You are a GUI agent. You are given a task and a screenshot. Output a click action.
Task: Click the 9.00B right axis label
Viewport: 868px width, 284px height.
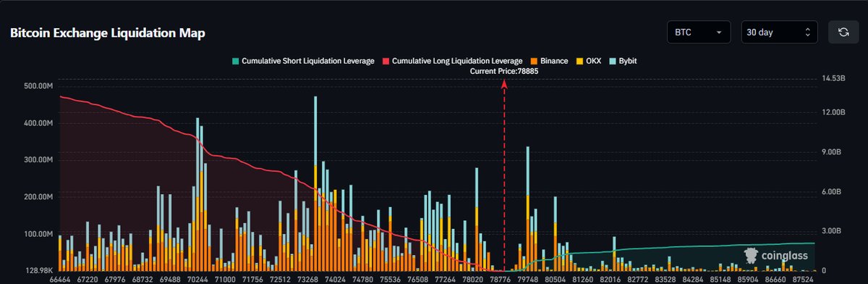click(832, 152)
